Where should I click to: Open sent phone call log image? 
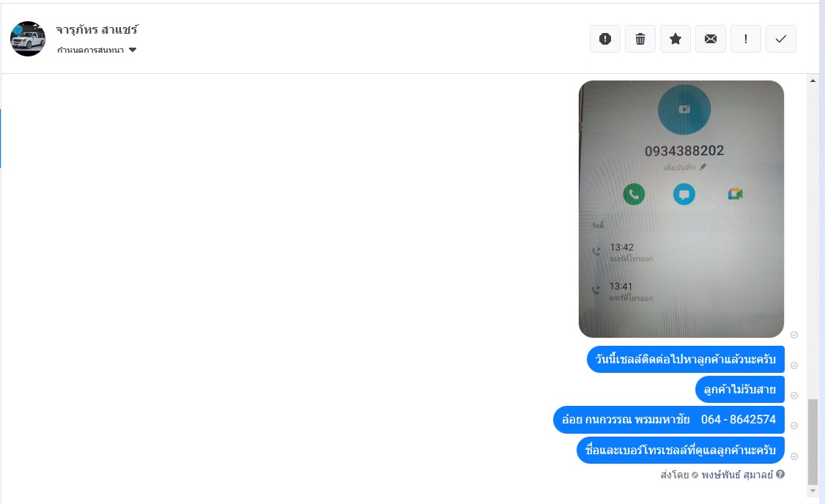[681, 209]
